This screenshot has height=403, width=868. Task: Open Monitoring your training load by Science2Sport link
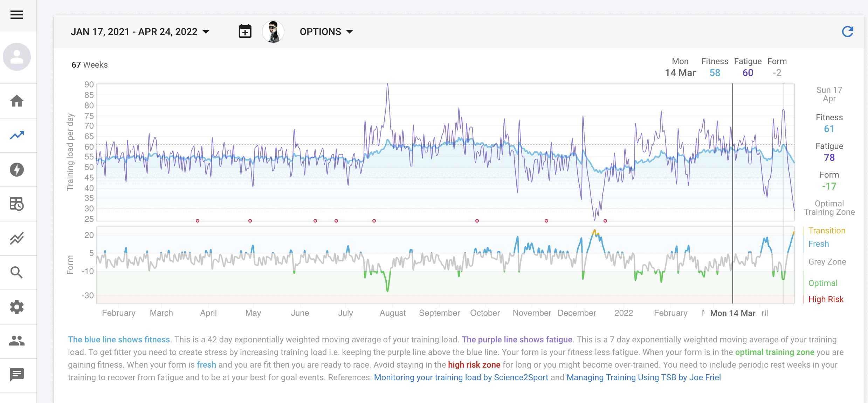tap(461, 377)
